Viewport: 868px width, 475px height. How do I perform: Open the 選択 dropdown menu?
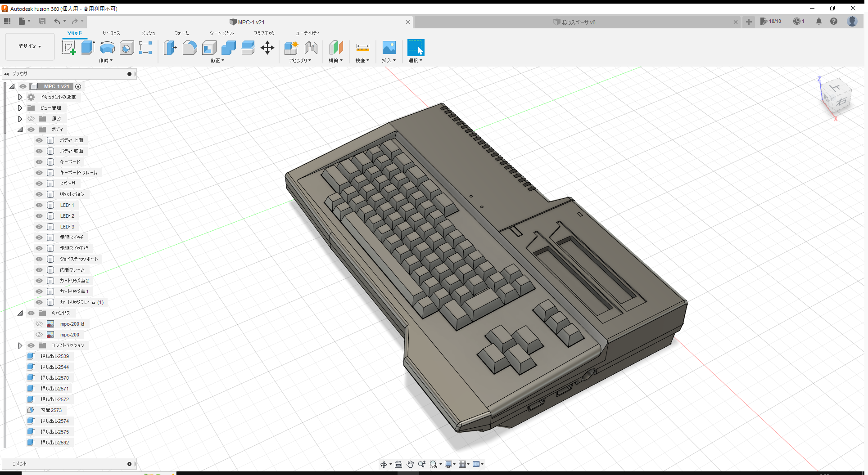coord(416,60)
